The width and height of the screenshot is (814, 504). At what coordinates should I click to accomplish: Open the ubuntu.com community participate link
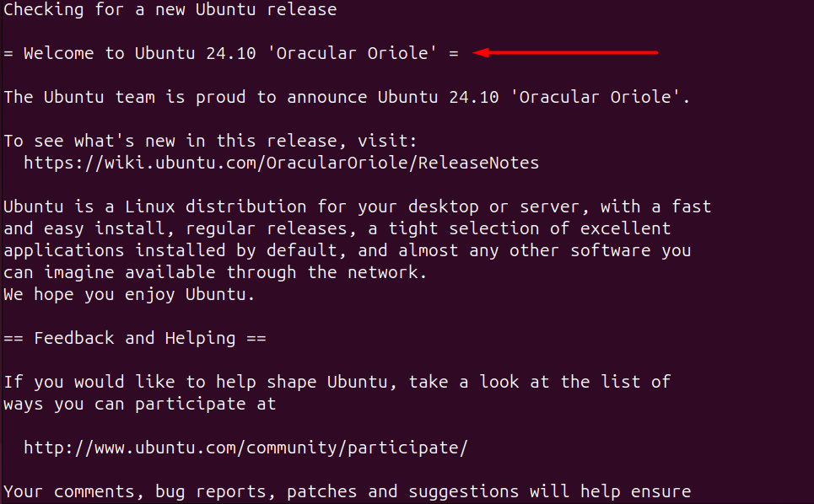coord(245,448)
